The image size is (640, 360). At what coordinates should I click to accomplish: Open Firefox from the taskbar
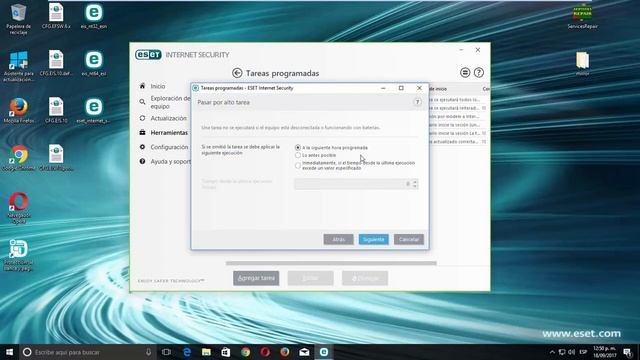coord(284,352)
